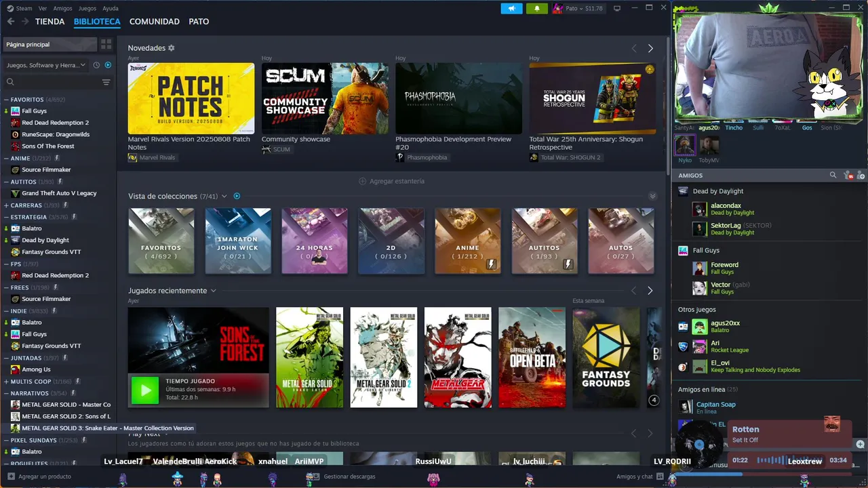
Task: Open Phasmophobia game link under news
Action: tap(421, 157)
